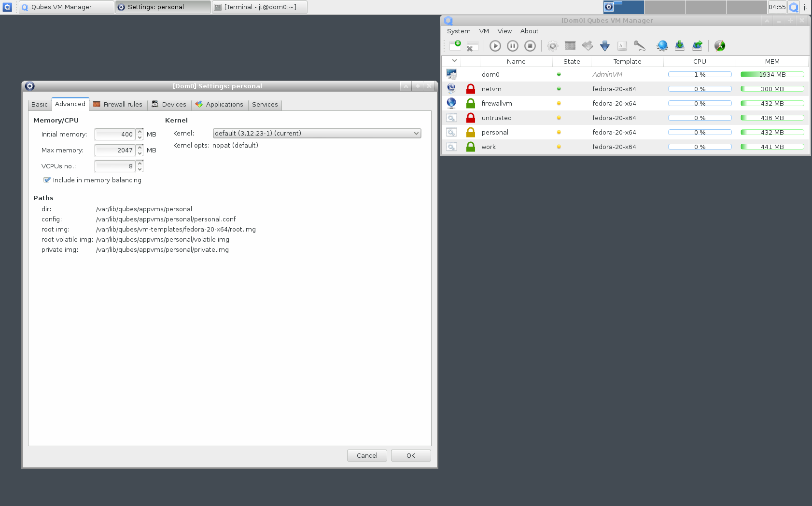Open the System menu

(x=458, y=31)
